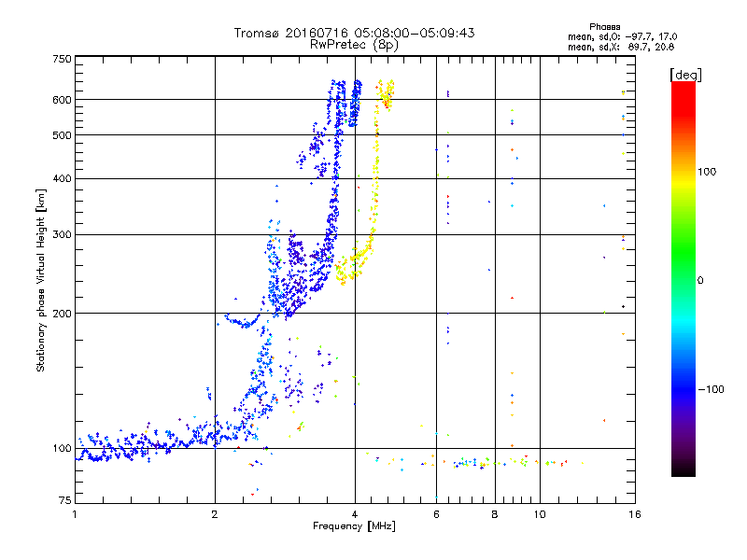Click the 75 height tick label
The width and height of the screenshot is (747, 560).
click(x=65, y=500)
